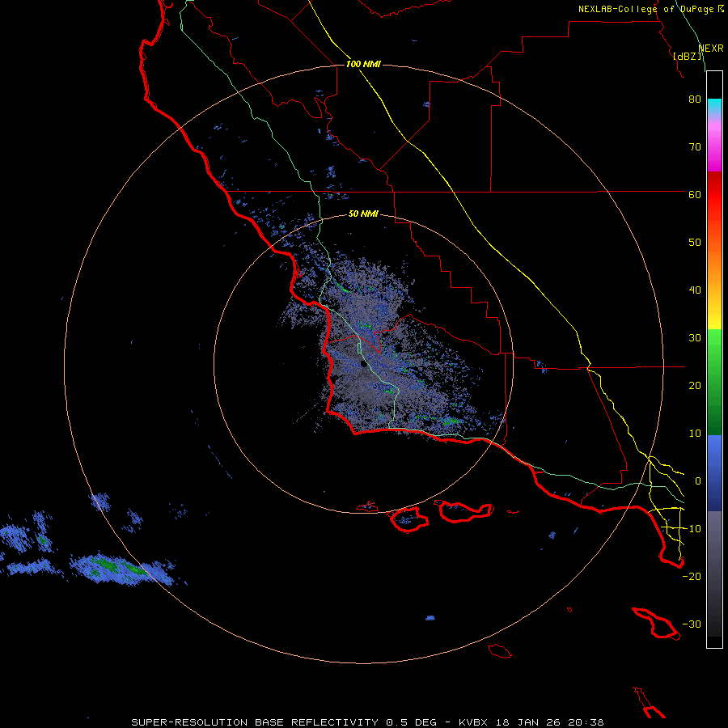This screenshot has height=728, width=728.
Task: Click the NEXR label above the color scale
Action: pyautogui.click(x=711, y=49)
